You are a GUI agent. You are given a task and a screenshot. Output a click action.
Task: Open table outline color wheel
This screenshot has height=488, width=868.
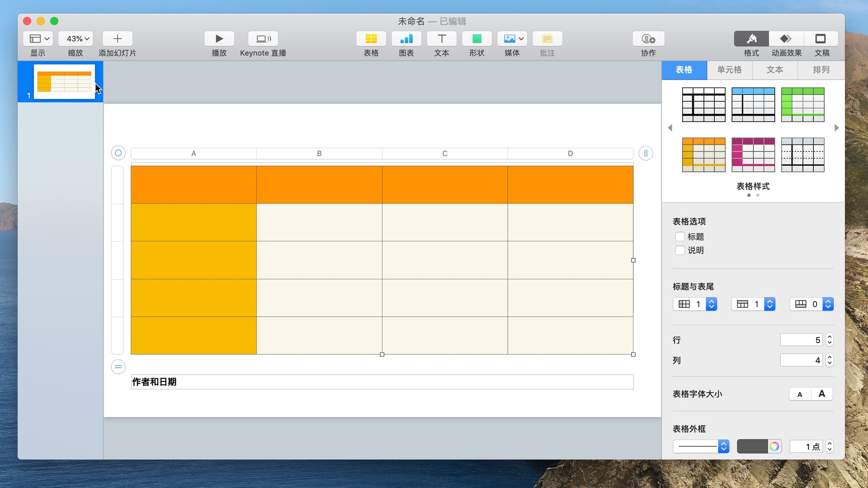point(774,446)
